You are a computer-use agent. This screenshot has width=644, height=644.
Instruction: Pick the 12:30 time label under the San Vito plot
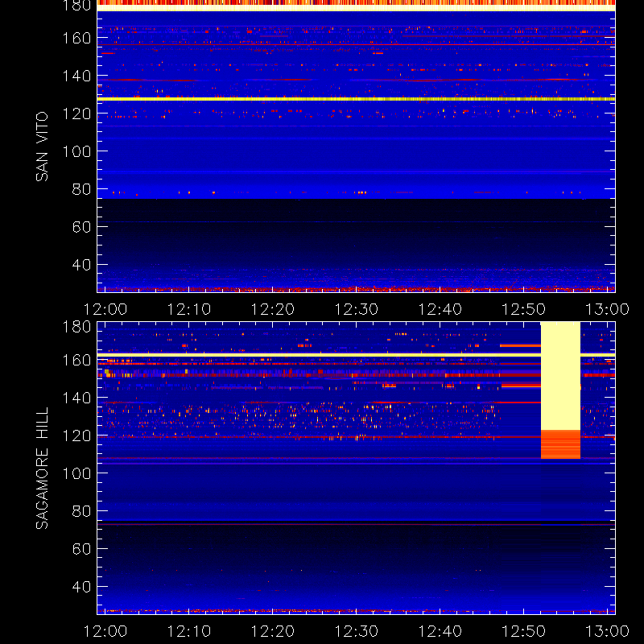357,309
